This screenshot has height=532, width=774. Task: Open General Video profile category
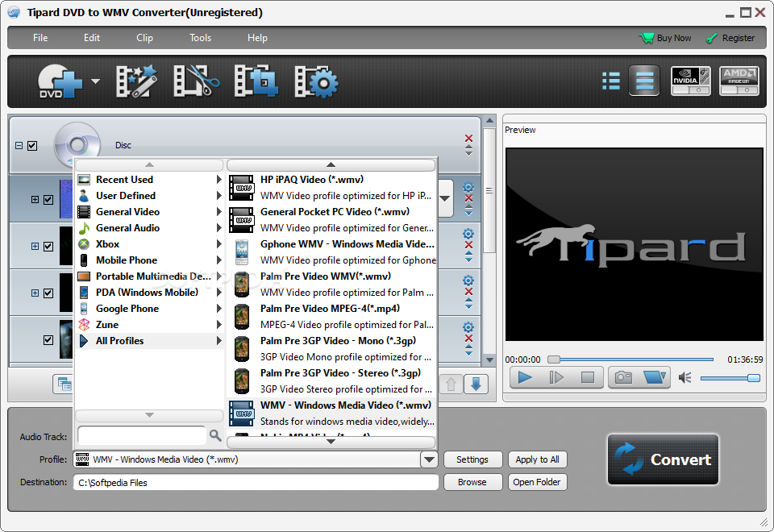pyautogui.click(x=150, y=212)
